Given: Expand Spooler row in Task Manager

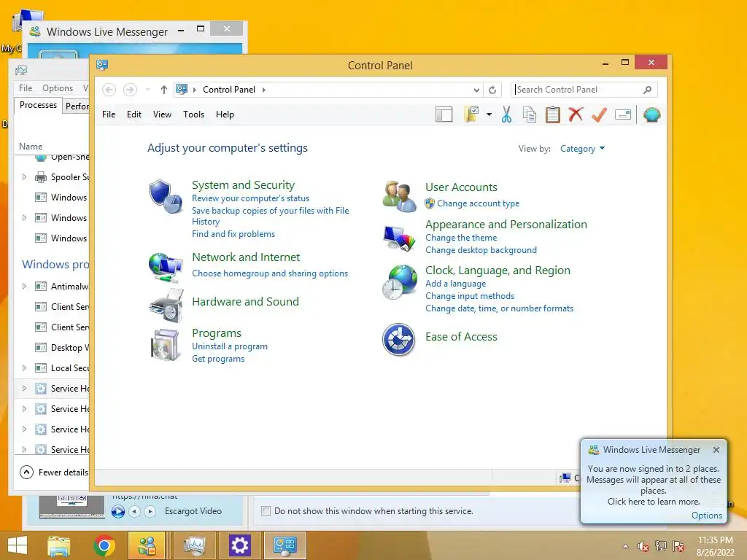Looking at the screenshot, I should [24, 176].
